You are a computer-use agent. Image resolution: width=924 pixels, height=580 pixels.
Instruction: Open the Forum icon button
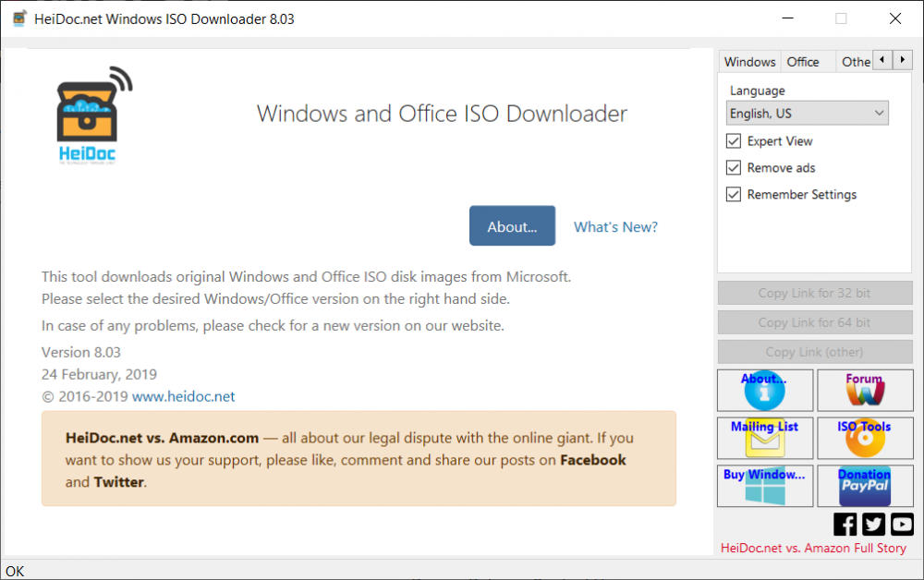point(864,391)
